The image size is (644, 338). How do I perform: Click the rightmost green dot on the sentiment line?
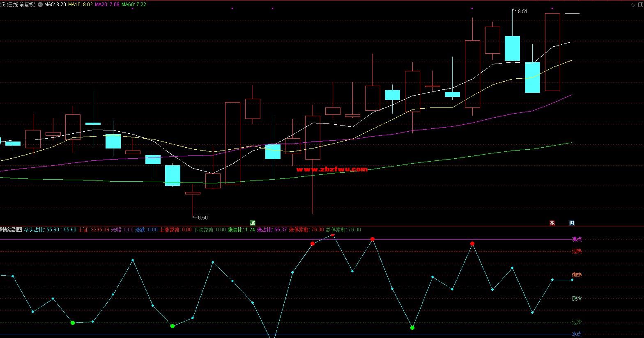[x=412, y=328]
